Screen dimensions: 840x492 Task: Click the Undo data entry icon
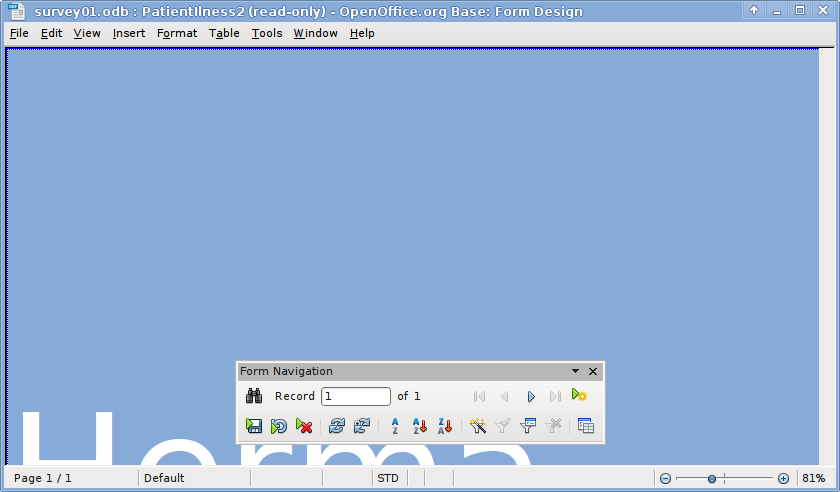279,426
